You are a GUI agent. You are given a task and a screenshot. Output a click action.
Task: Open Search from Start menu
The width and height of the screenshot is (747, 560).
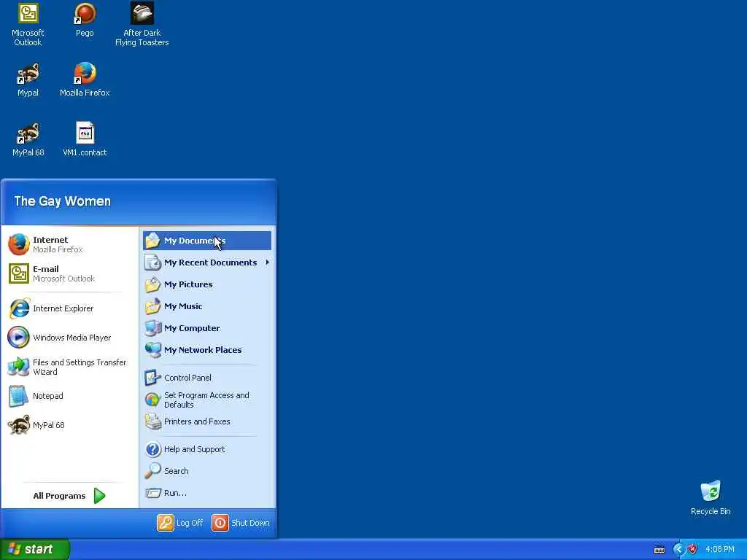pyautogui.click(x=207, y=471)
